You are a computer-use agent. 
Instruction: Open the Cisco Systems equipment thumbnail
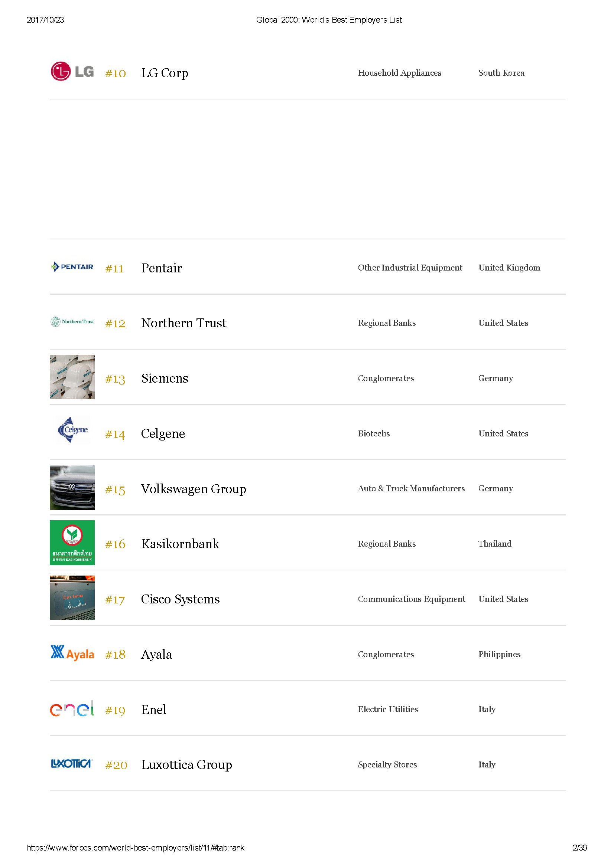(x=72, y=598)
